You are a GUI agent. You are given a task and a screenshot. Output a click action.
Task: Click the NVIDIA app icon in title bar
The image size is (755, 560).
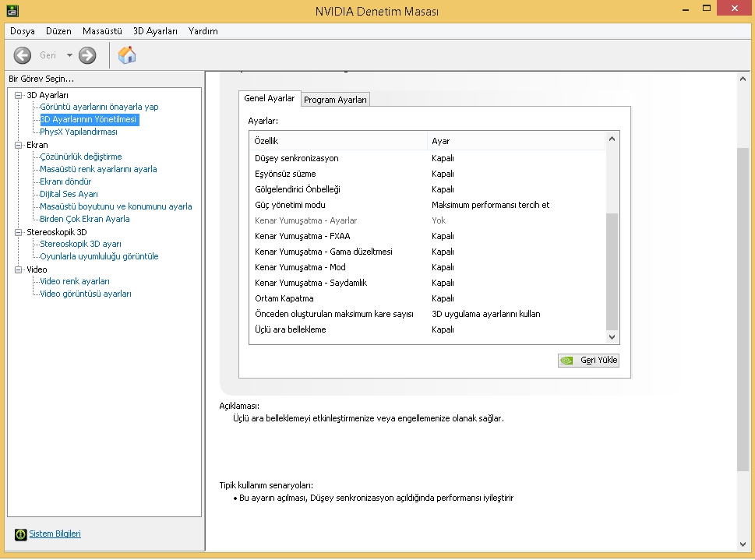(12, 11)
